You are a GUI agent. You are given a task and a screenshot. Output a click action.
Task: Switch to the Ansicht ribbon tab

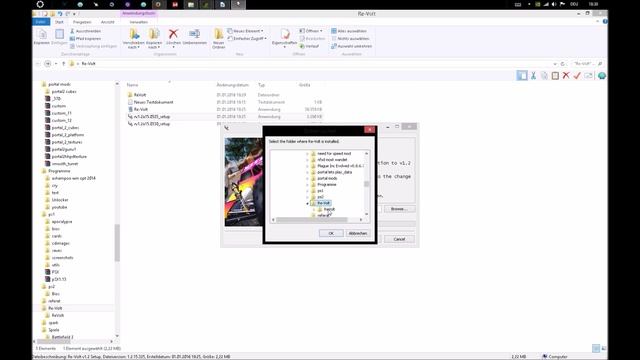coord(108,22)
